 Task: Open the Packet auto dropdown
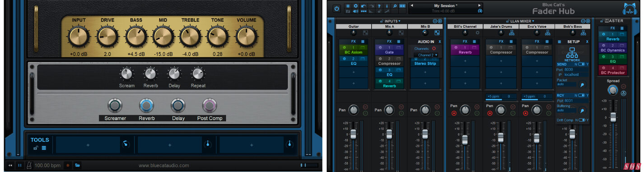(x=566, y=84)
